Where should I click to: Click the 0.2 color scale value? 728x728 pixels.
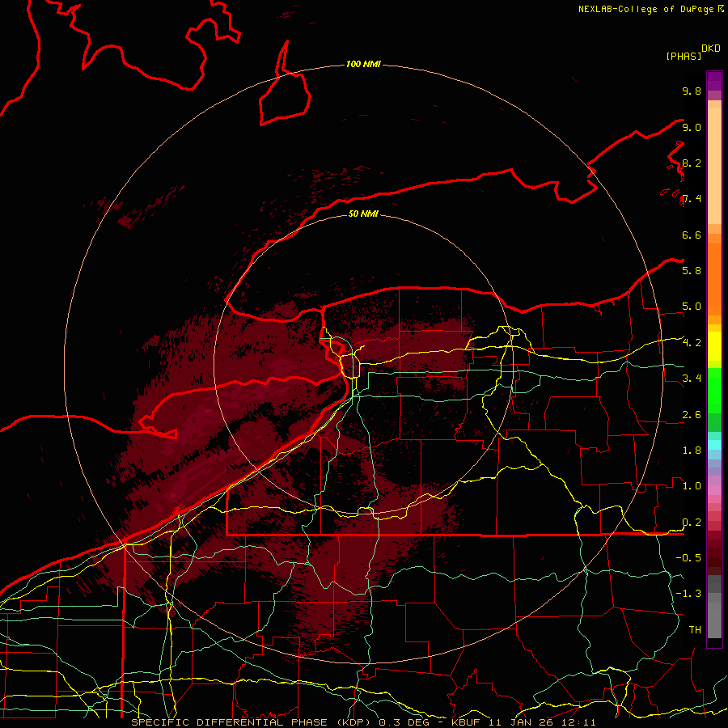[692, 523]
